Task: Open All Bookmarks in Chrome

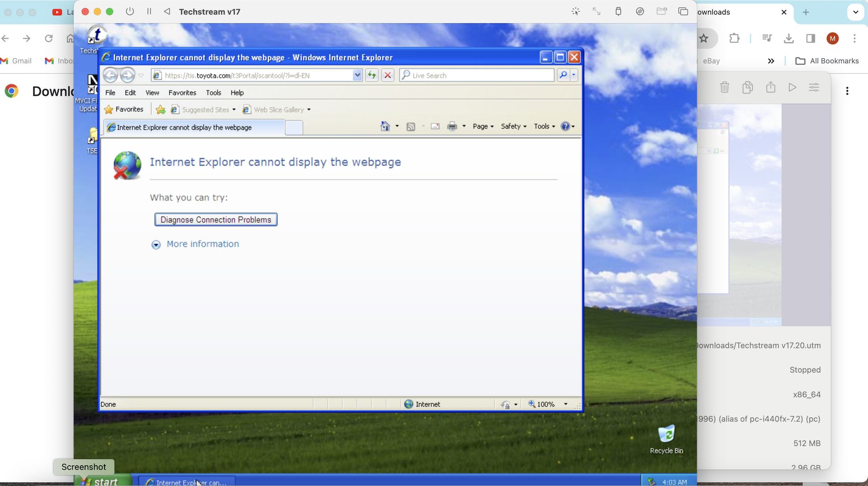Action: point(827,61)
